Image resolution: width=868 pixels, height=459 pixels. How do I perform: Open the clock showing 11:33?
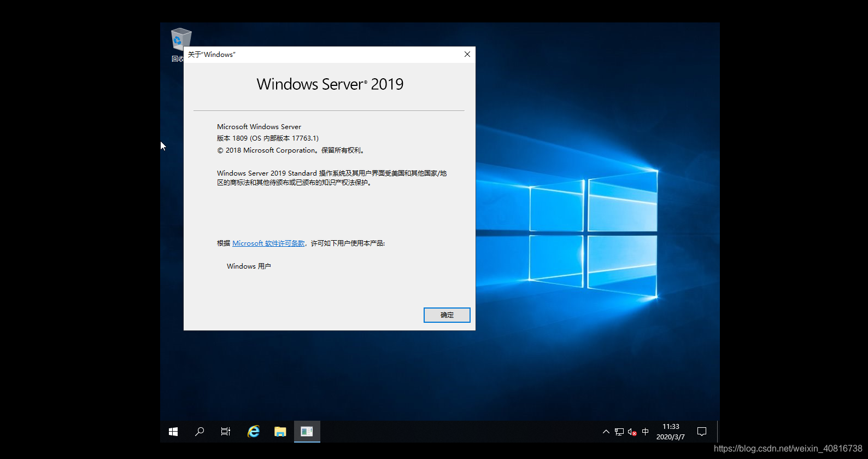point(671,432)
